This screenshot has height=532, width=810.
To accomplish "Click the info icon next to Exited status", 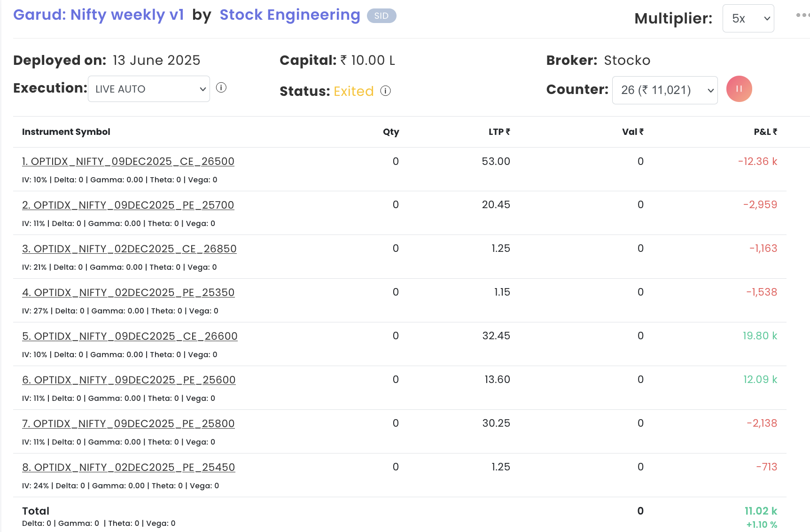I will (x=385, y=91).
